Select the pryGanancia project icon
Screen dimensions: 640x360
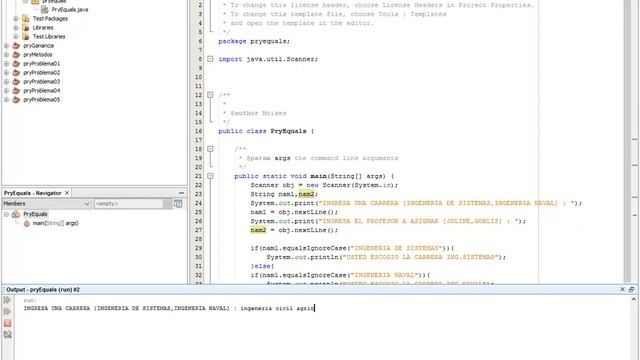point(16,45)
